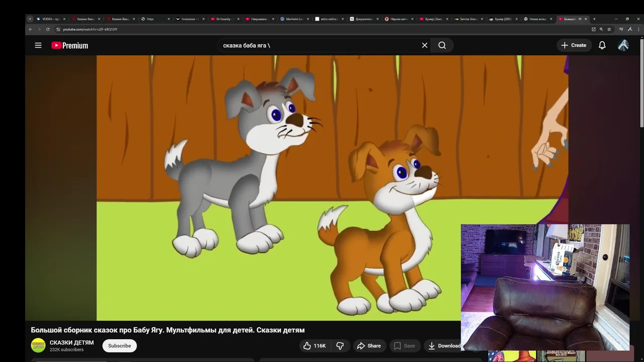
Task: Click the address bar URL youtube.com/watch
Action: pos(90,29)
